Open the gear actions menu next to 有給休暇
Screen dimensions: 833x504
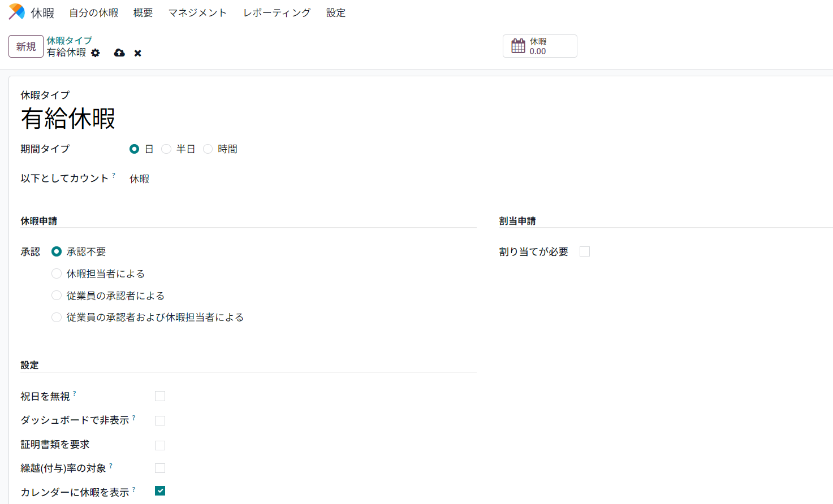point(96,53)
